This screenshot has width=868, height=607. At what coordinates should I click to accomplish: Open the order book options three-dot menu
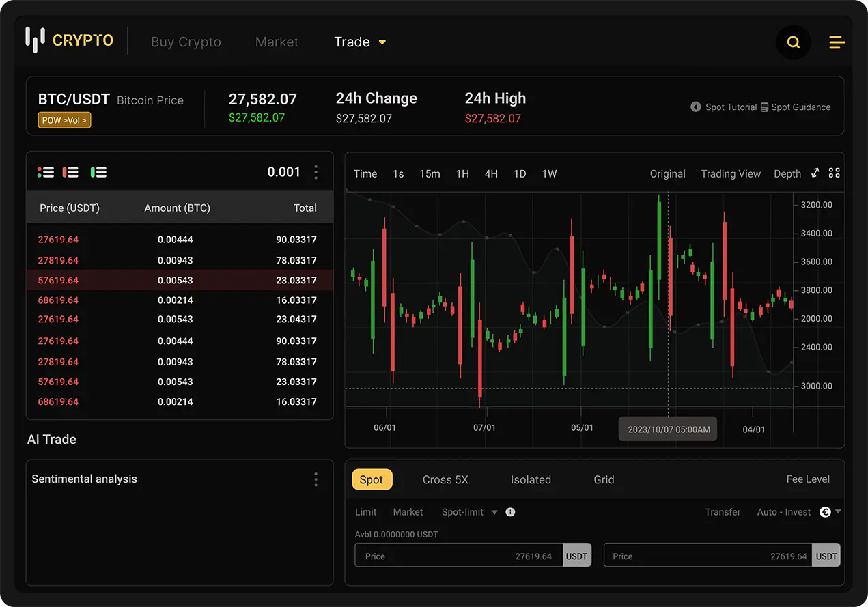coord(316,172)
